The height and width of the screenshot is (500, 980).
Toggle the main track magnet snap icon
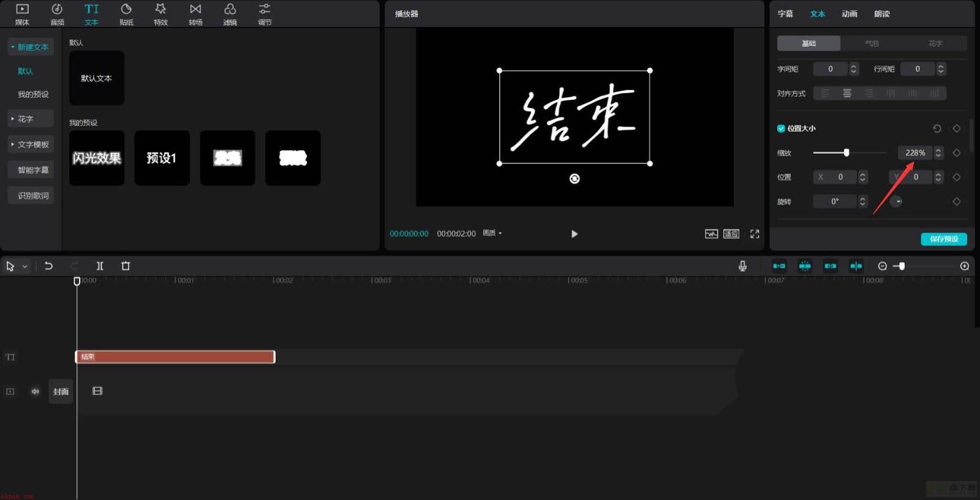pos(779,266)
